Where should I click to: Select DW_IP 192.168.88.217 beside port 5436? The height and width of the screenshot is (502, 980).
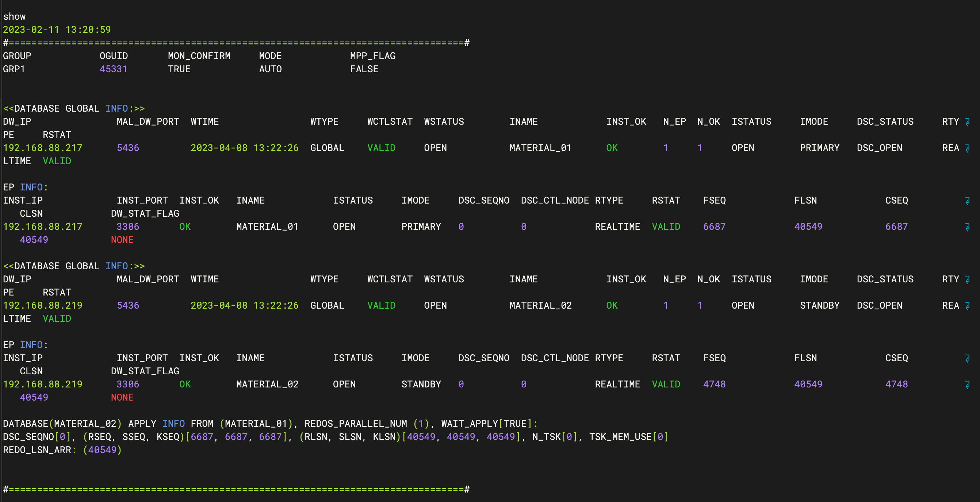point(43,148)
